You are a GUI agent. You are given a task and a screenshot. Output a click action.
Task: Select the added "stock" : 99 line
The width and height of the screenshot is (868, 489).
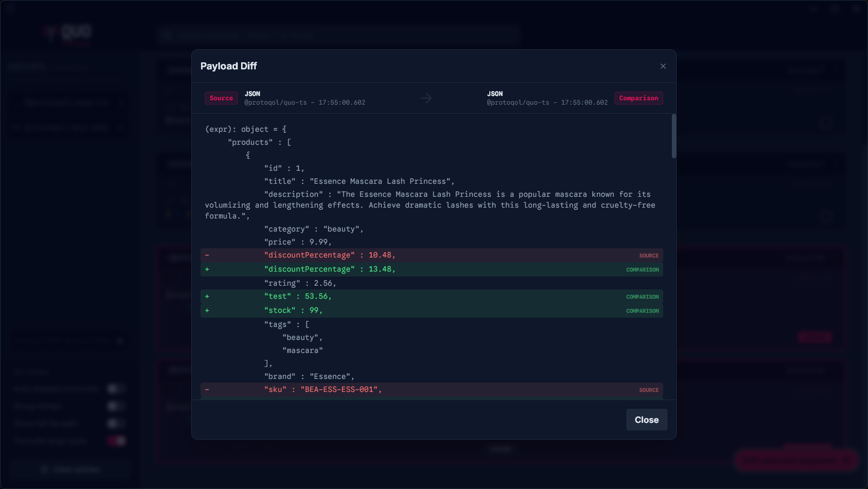432,311
